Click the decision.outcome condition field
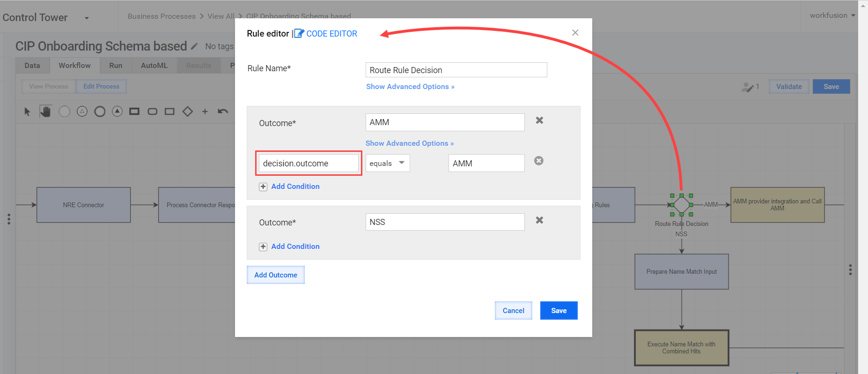The height and width of the screenshot is (374, 868). [309, 163]
